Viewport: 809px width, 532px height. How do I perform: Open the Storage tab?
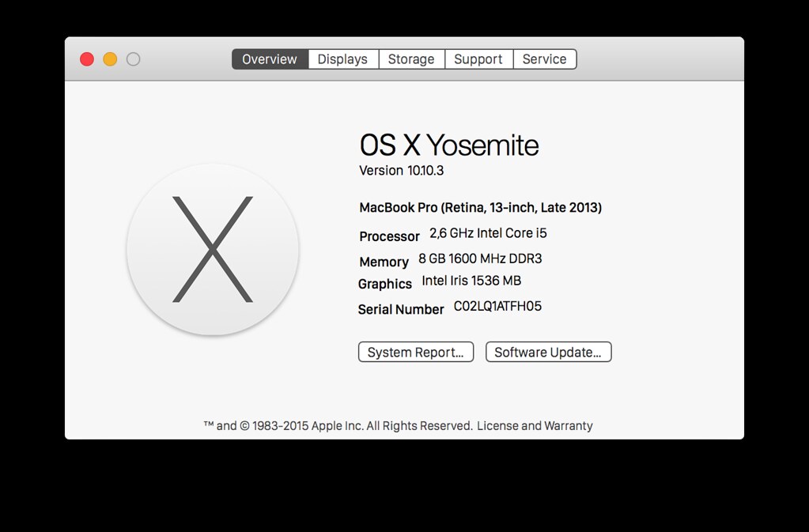point(412,59)
